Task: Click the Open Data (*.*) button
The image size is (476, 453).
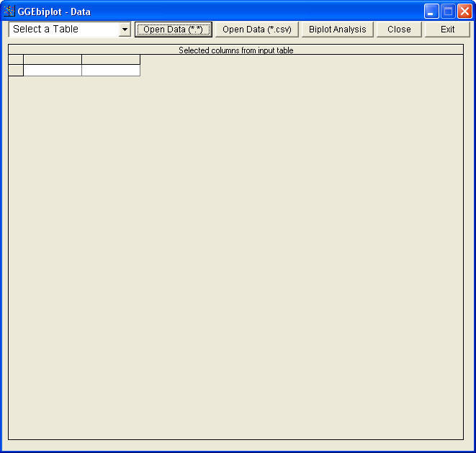Action: click(173, 30)
